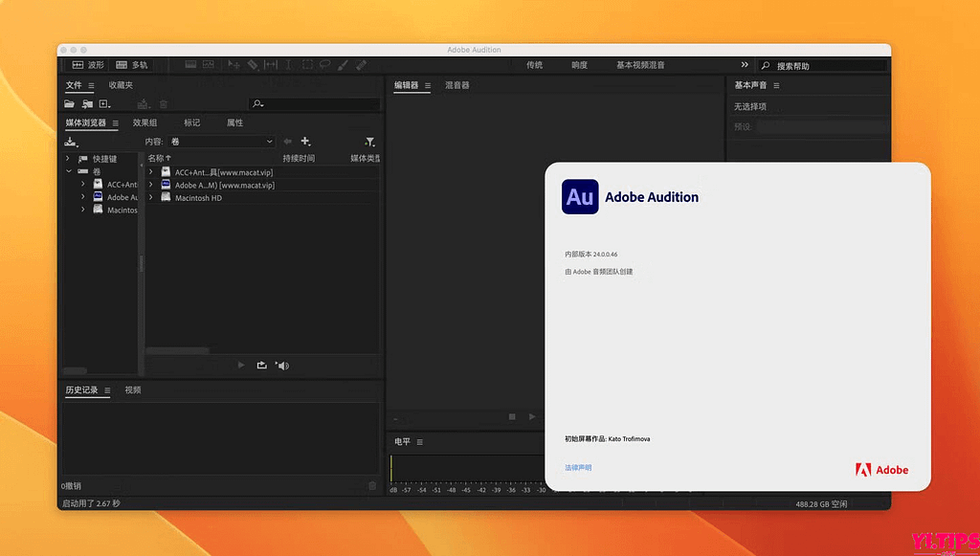980x556 pixels.
Task: Click the filter funnel icon in media browser
Action: (x=369, y=142)
